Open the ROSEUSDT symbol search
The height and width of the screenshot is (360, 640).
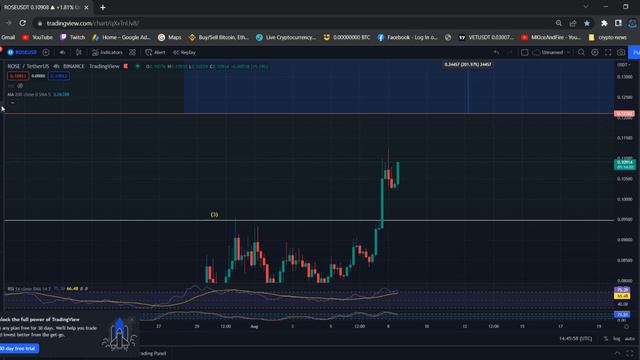click(x=22, y=52)
